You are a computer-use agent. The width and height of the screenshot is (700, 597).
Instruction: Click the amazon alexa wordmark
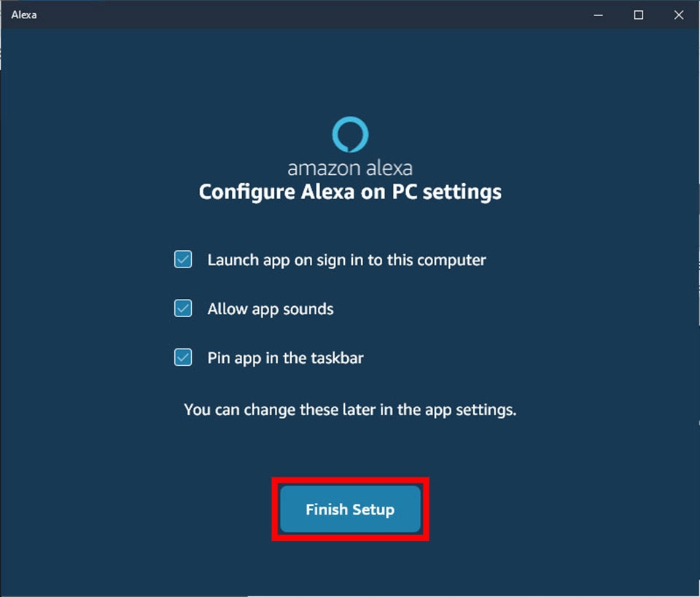(x=349, y=167)
